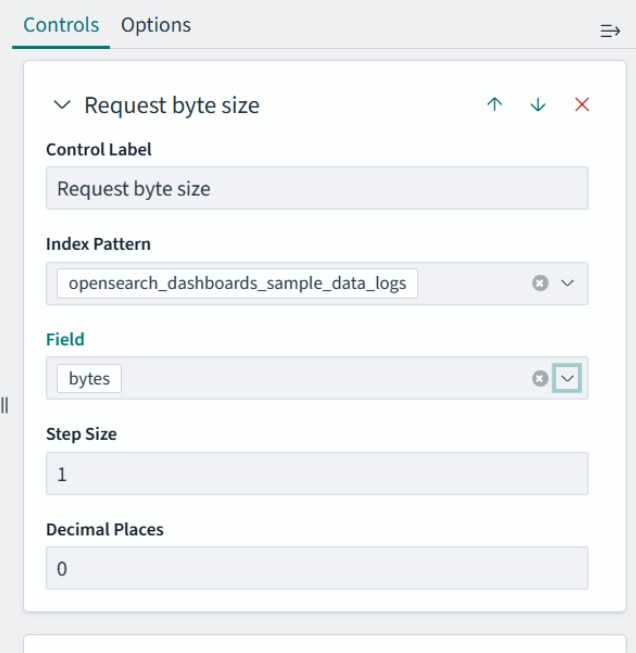Switch to the Controls tab

click(61, 25)
